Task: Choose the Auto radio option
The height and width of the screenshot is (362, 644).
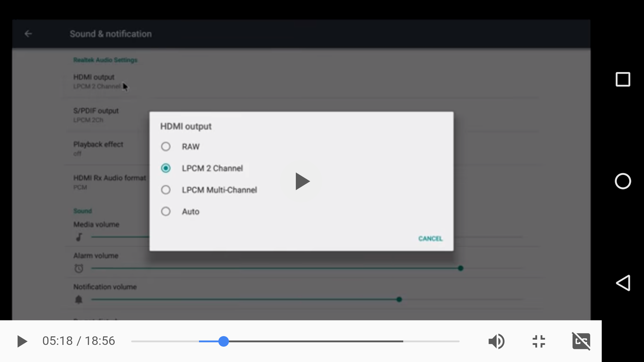Action: coord(166,212)
